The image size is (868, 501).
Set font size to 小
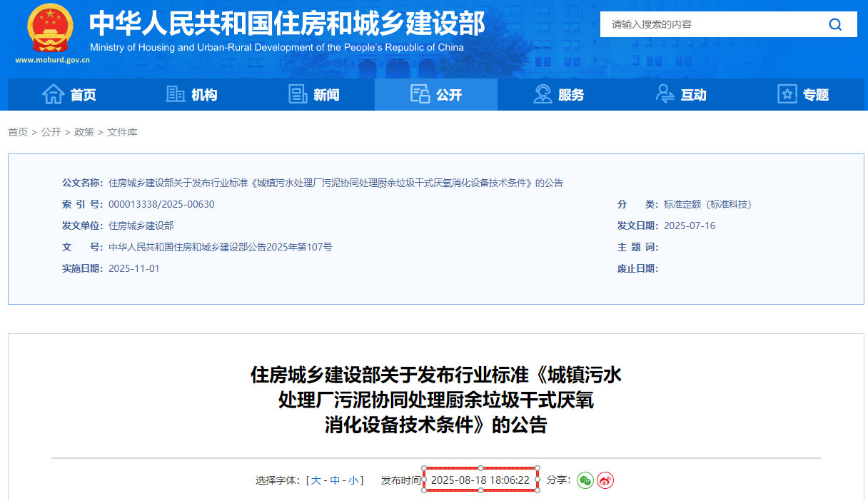pos(353,480)
